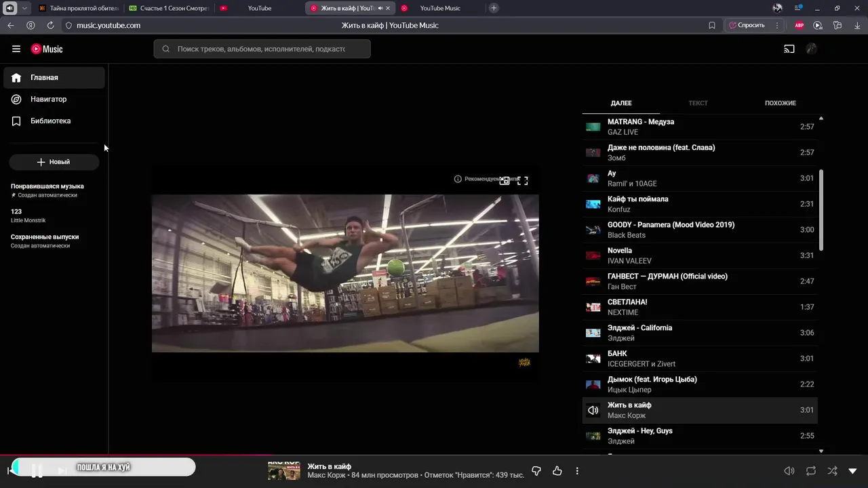
Task: Click the Спросить assistant button
Action: click(747, 25)
